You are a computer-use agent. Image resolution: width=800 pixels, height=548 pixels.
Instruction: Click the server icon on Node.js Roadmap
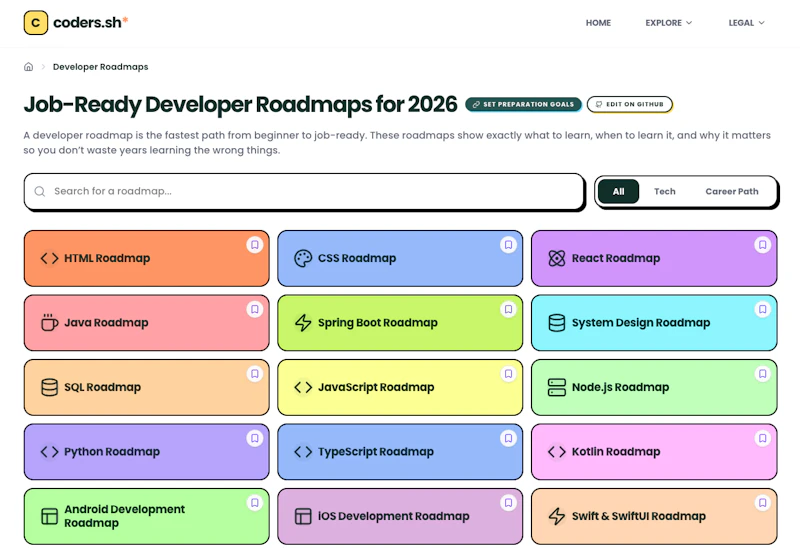coord(557,387)
